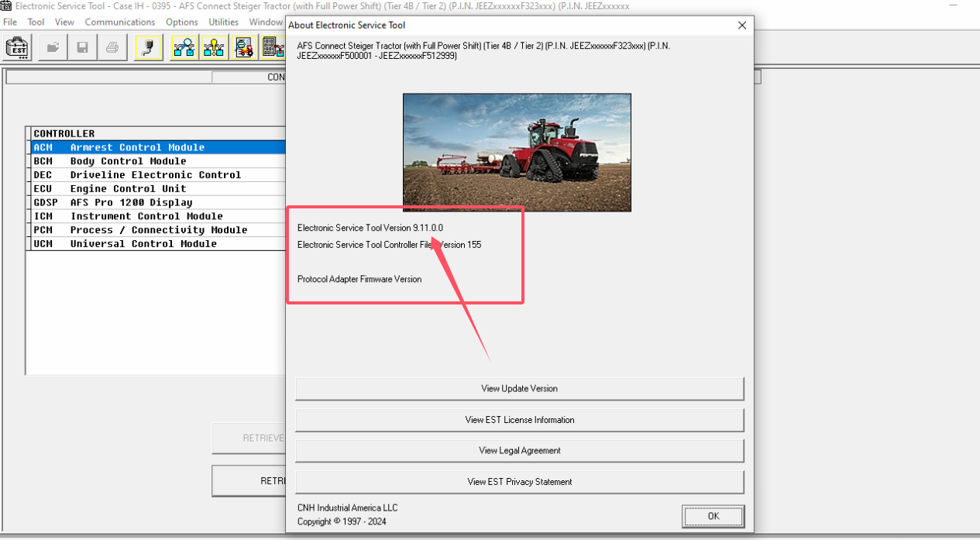The width and height of the screenshot is (980, 540).
Task: Open the Communications menu
Action: [x=120, y=22]
